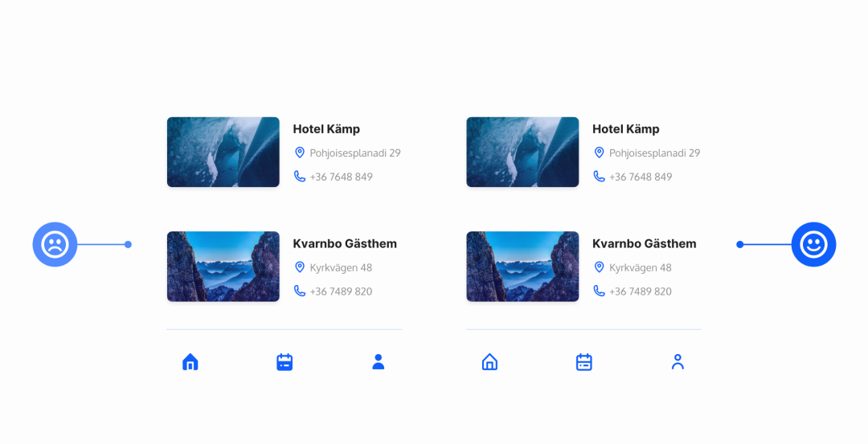Image resolution: width=868 pixels, height=444 pixels.
Task: Tap outlined profile icon in right nav bar
Action: coord(678,362)
